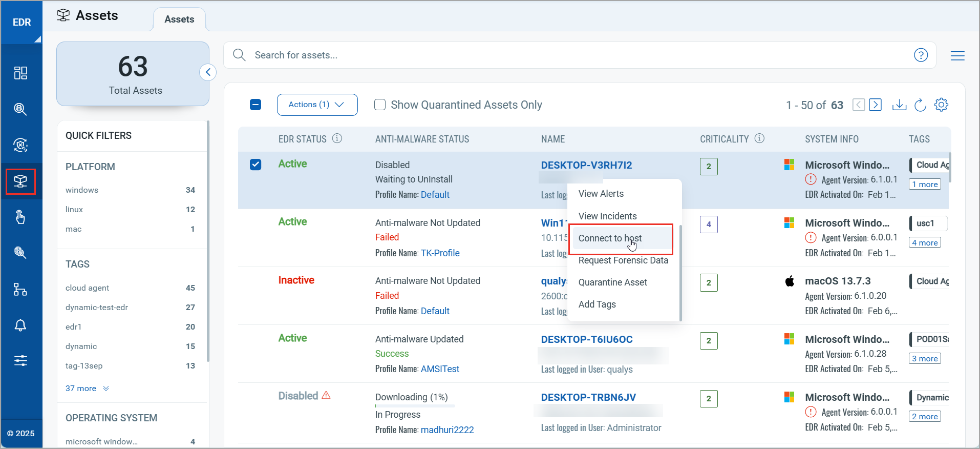Viewport: 980px width, 449px height.
Task: Click quick filters panel scrollbar
Action: [208, 241]
